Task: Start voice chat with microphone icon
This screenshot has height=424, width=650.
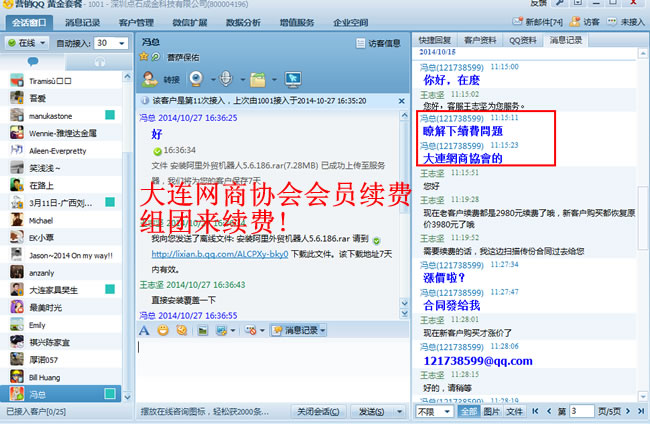Action: pos(226,79)
